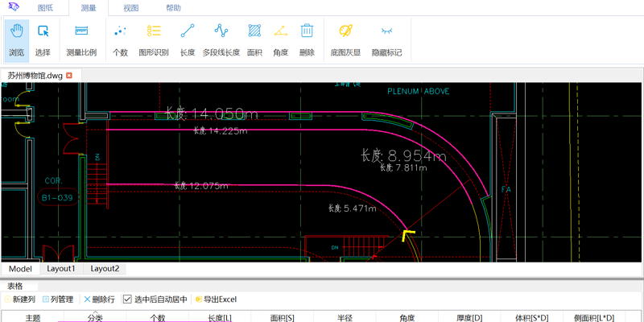Click the 角度 table column header
644x322 pixels.
407,317
